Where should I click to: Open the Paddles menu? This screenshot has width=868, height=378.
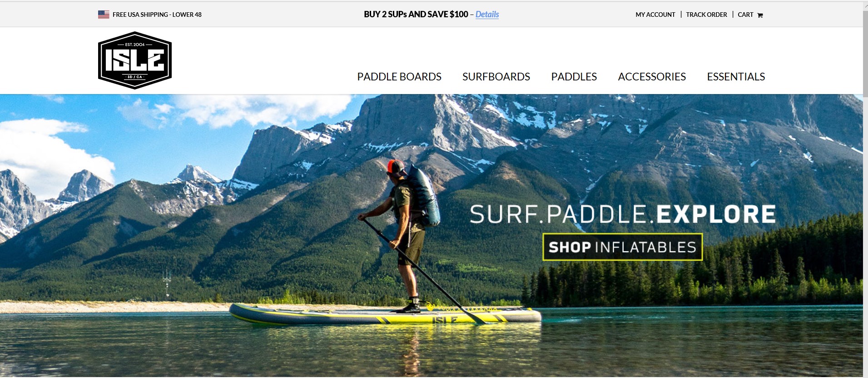pos(574,77)
